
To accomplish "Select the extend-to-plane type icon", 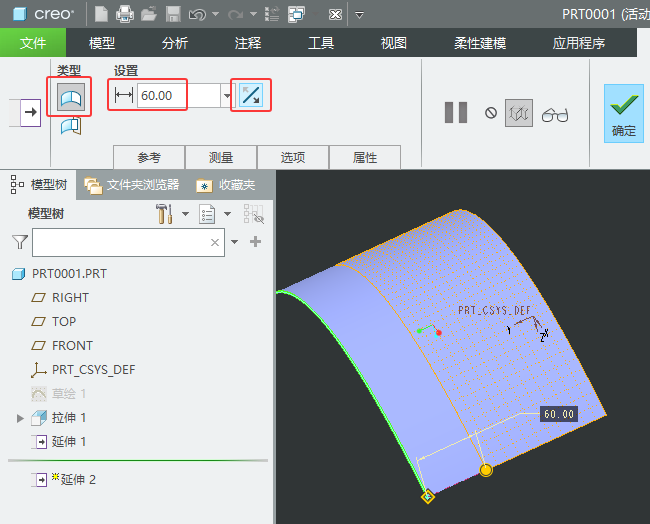I will pos(71,126).
